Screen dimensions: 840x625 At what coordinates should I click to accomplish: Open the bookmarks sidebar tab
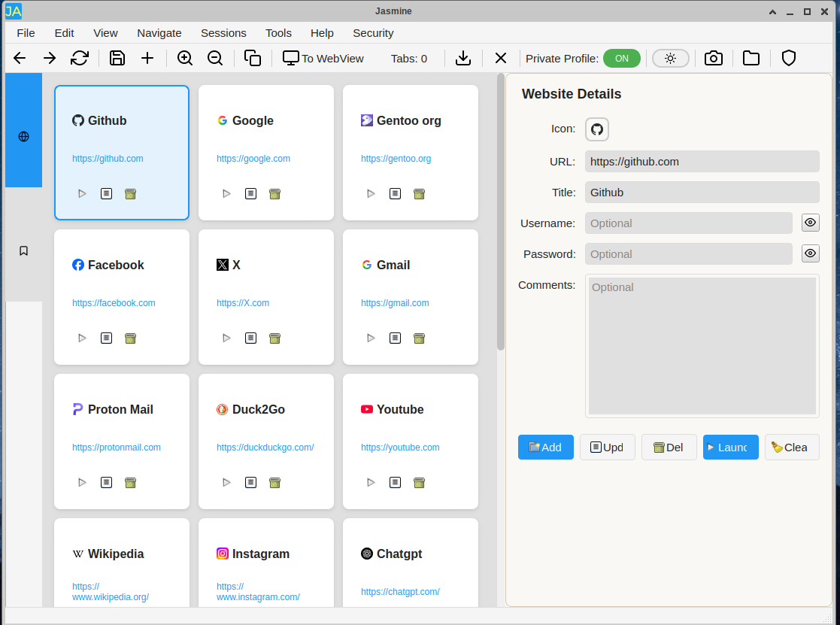pyautogui.click(x=23, y=250)
